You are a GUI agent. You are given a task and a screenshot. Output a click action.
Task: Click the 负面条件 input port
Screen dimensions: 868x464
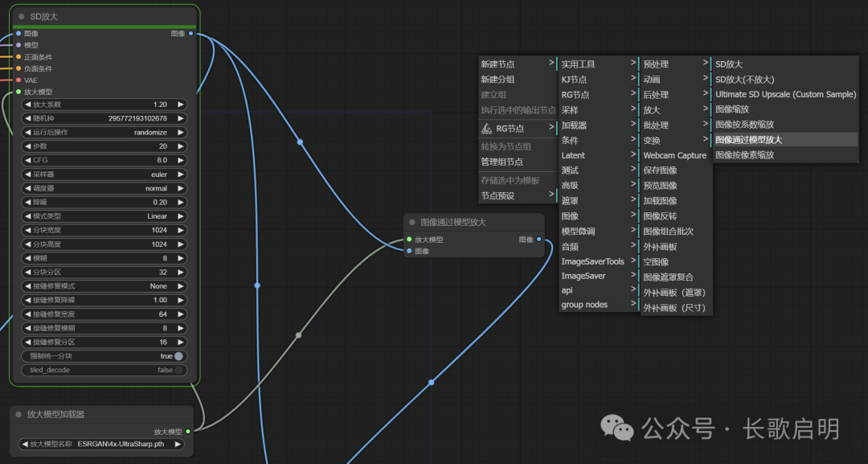(x=18, y=68)
